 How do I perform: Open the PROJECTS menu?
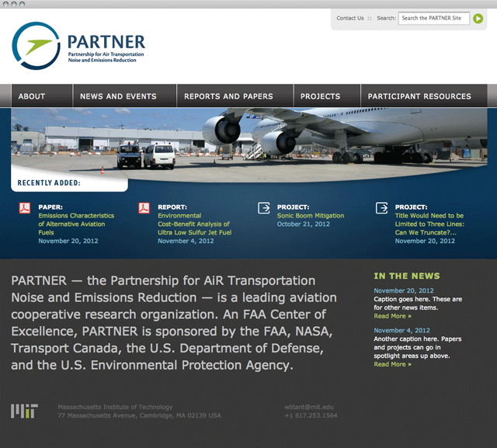(x=327, y=96)
